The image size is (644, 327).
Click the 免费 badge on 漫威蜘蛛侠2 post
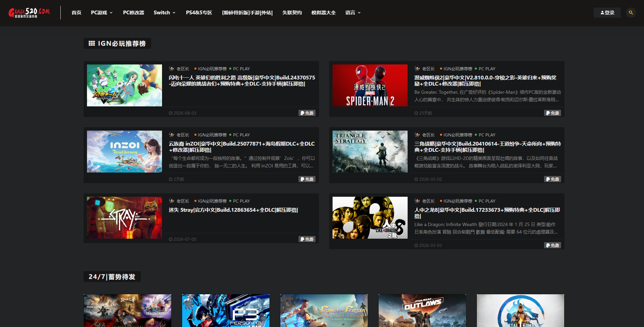[553, 113]
